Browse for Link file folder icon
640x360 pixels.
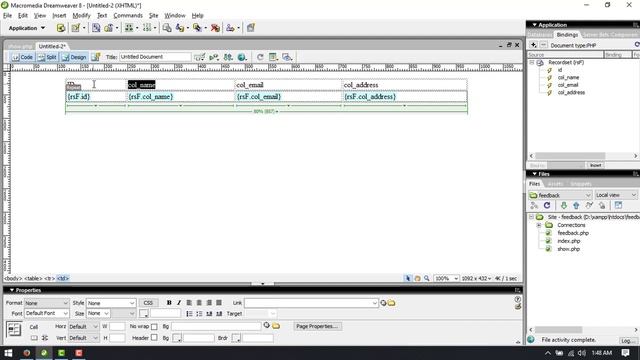(x=391, y=303)
